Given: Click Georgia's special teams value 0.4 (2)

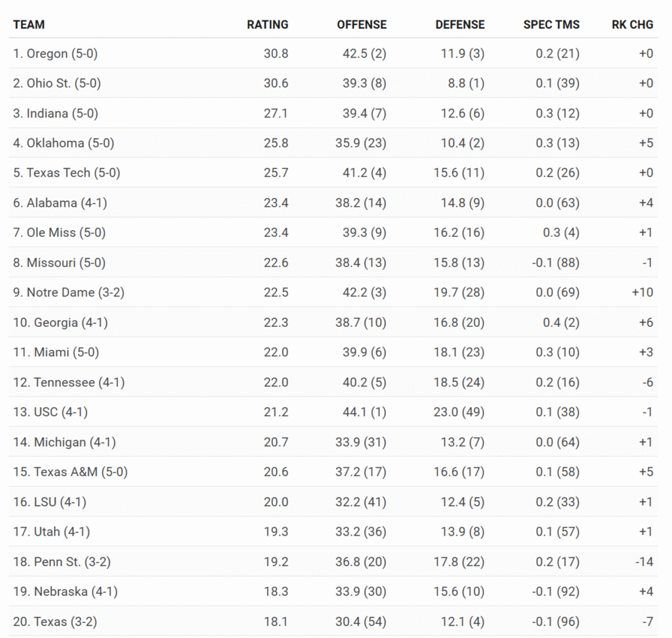Looking at the screenshot, I should (557, 322).
